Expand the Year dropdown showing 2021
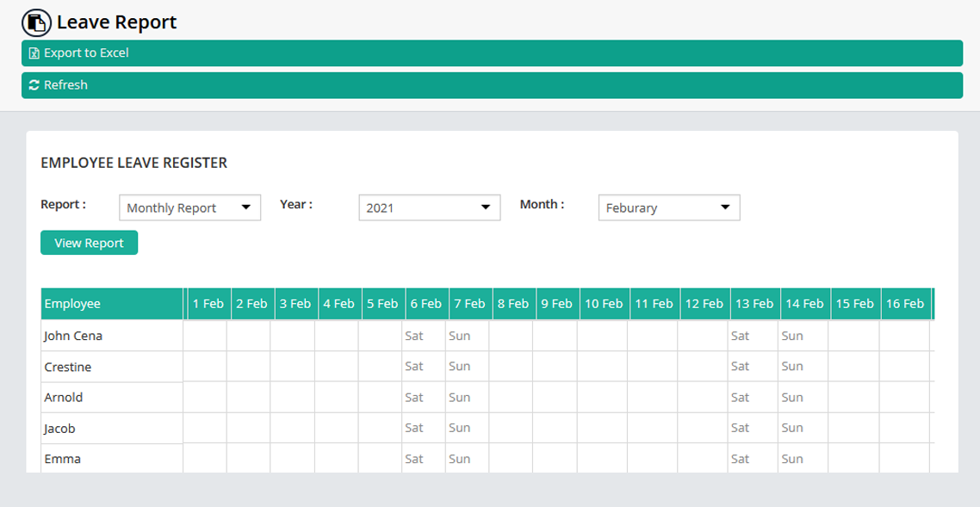Screen dimensions: 980x507 [x=429, y=207]
